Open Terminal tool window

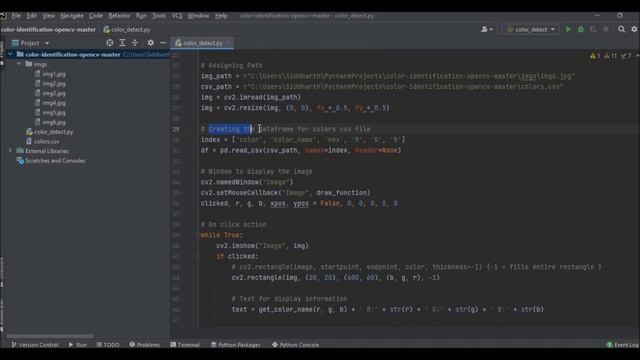click(185, 344)
